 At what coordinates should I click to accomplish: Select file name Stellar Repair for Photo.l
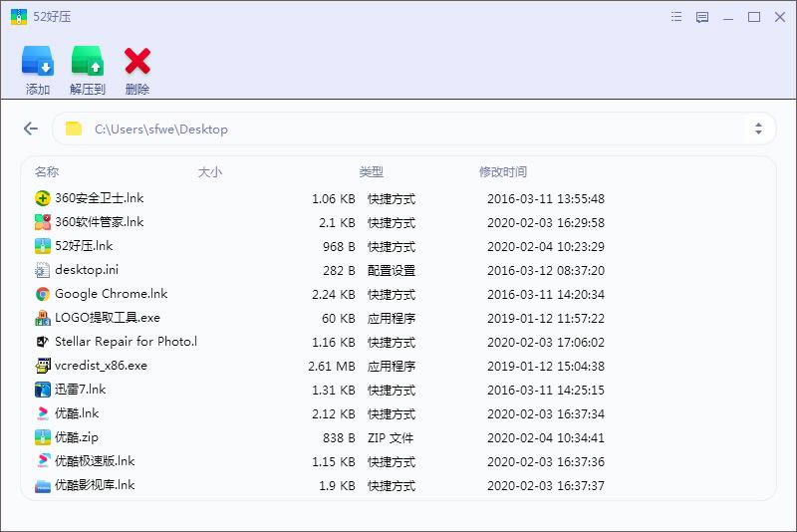click(x=127, y=342)
